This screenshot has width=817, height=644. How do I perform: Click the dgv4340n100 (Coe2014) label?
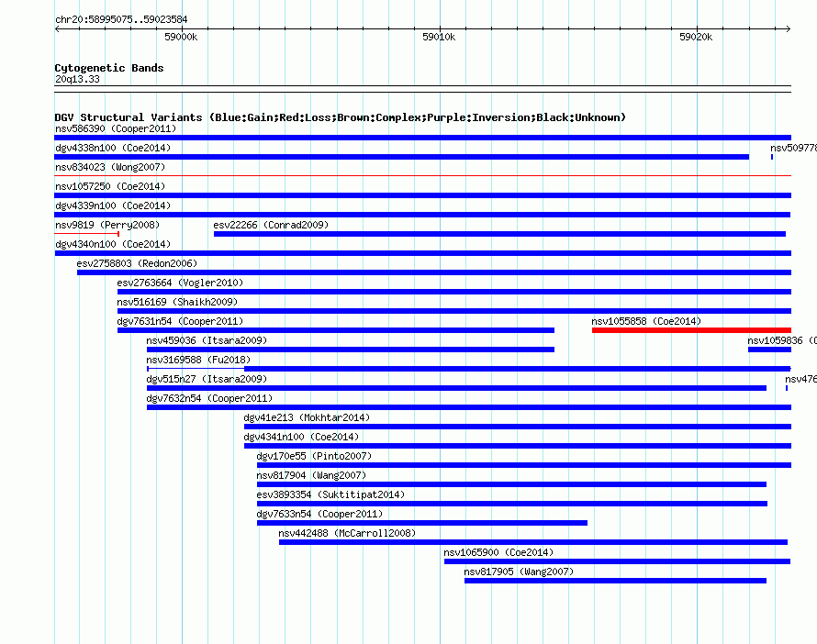[x=113, y=244]
